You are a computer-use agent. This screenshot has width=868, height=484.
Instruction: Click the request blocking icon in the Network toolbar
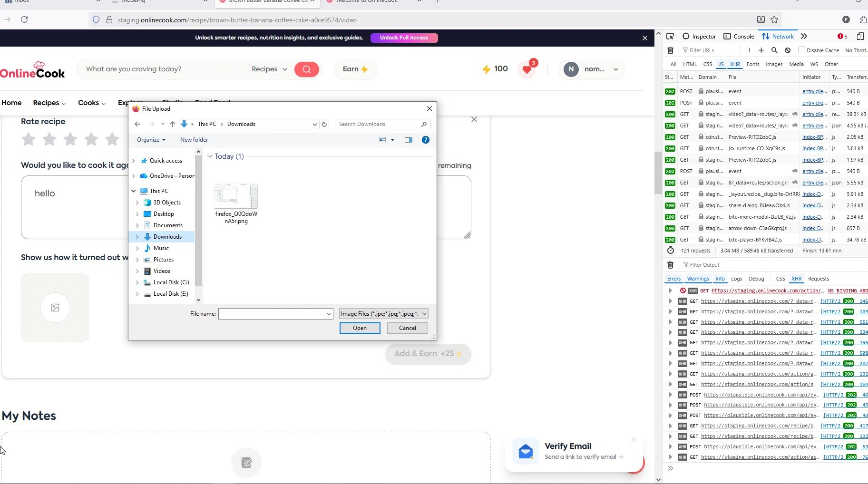click(x=788, y=50)
